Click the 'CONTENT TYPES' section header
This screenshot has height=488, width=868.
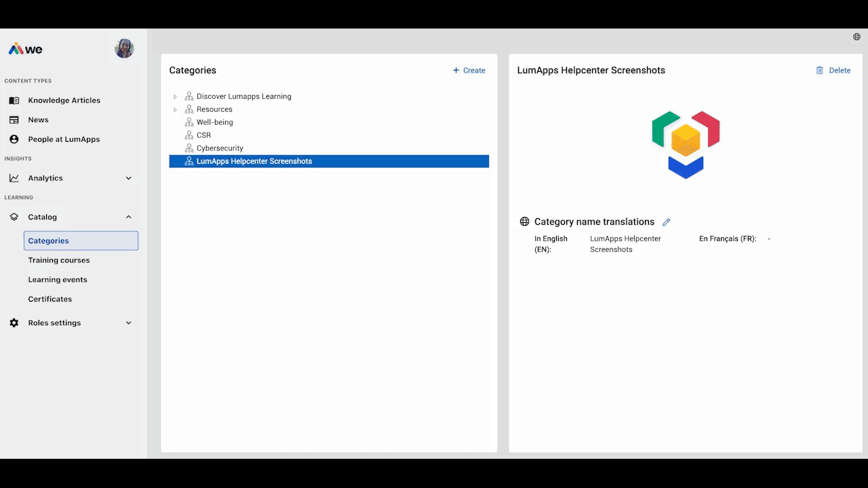(x=28, y=81)
